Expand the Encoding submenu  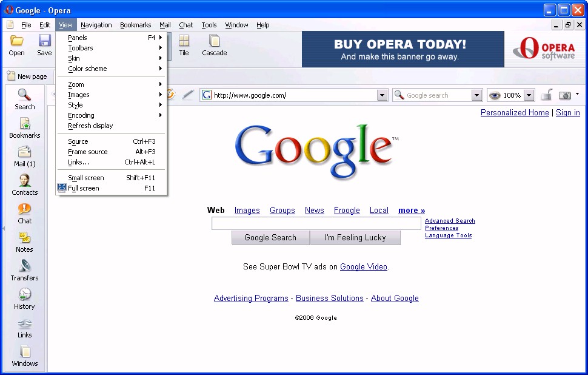pos(112,115)
